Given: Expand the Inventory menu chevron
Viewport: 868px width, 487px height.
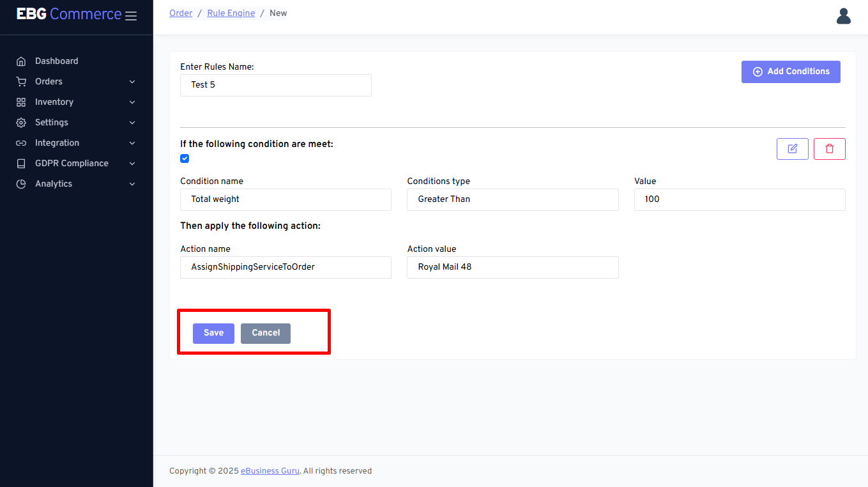Looking at the screenshot, I should [x=132, y=102].
